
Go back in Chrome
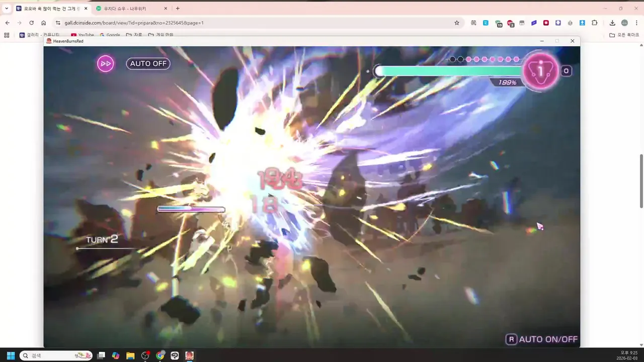click(8, 23)
